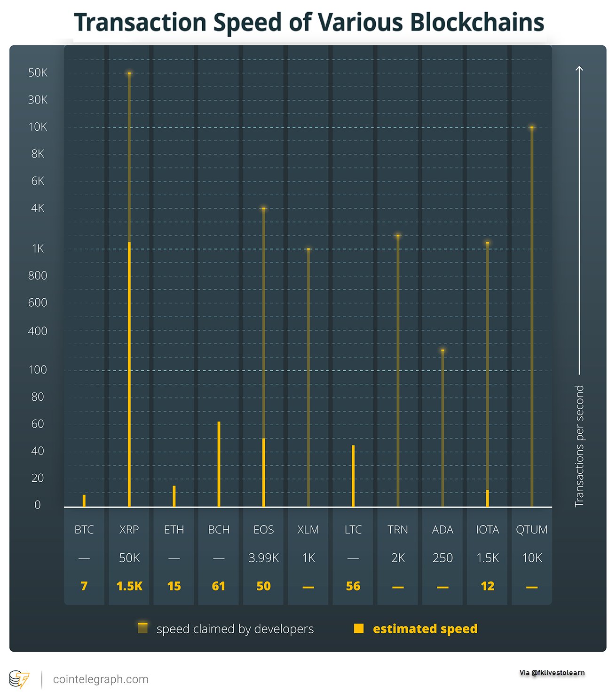Click EOS estimated speed value 50

click(x=263, y=586)
